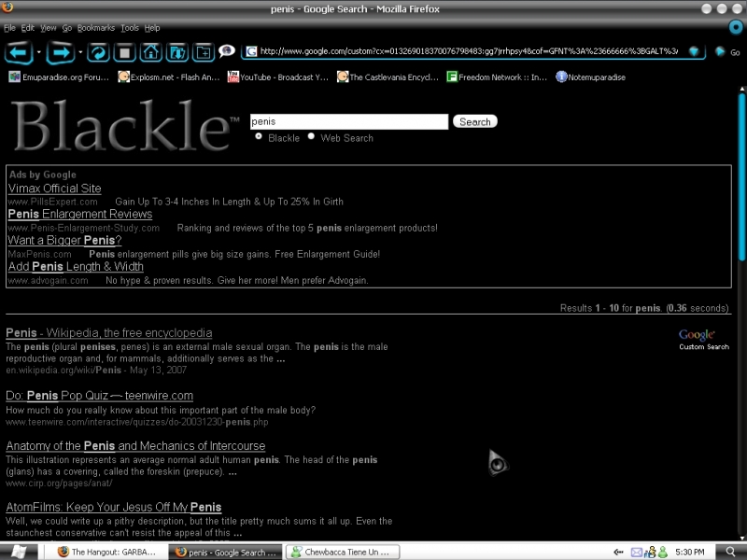The image size is (747, 560).
Task: Click the Enlargement Reviews ad link
Action: point(80,215)
